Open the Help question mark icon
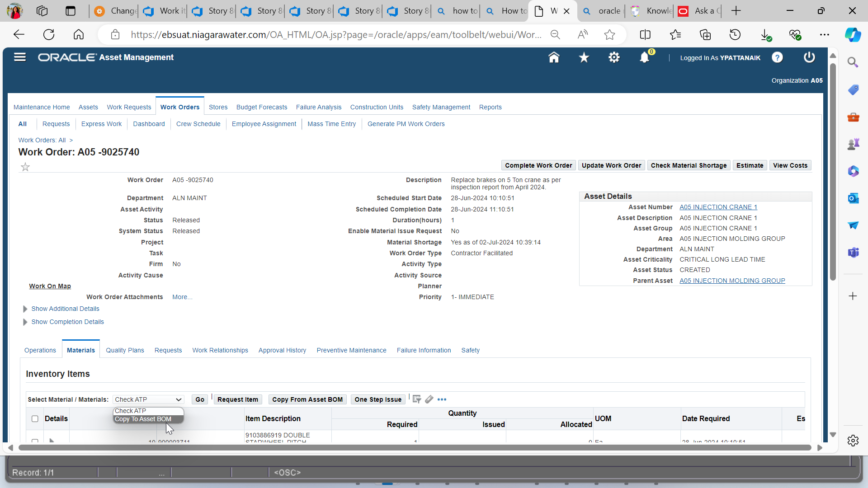868x488 pixels. point(777,57)
